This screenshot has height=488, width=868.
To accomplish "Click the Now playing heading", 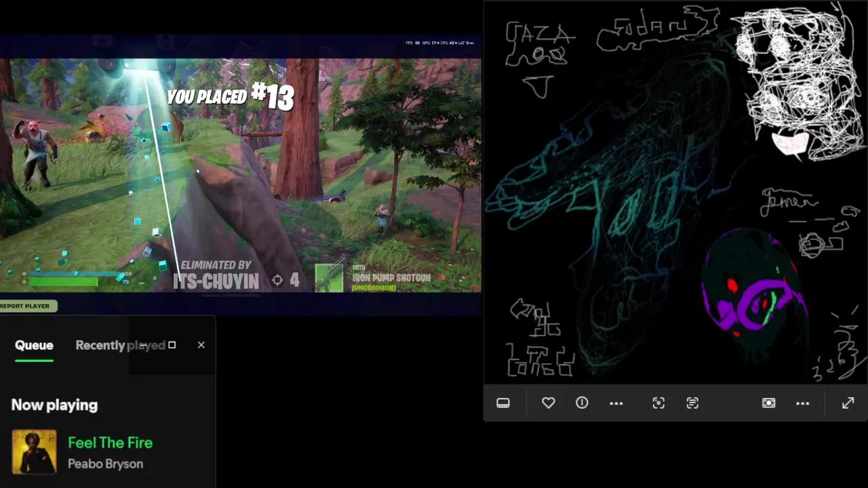I will point(54,405).
